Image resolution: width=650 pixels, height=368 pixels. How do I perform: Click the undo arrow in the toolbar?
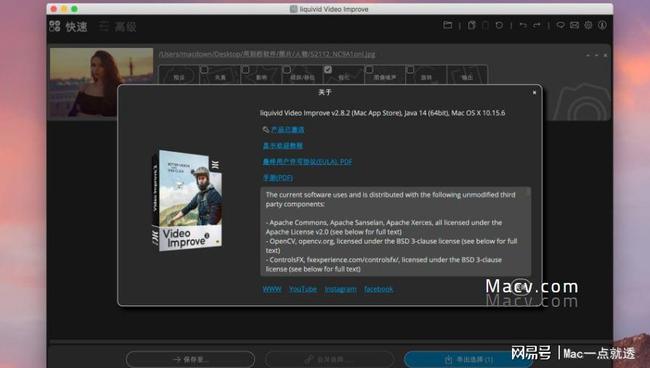coord(523,25)
